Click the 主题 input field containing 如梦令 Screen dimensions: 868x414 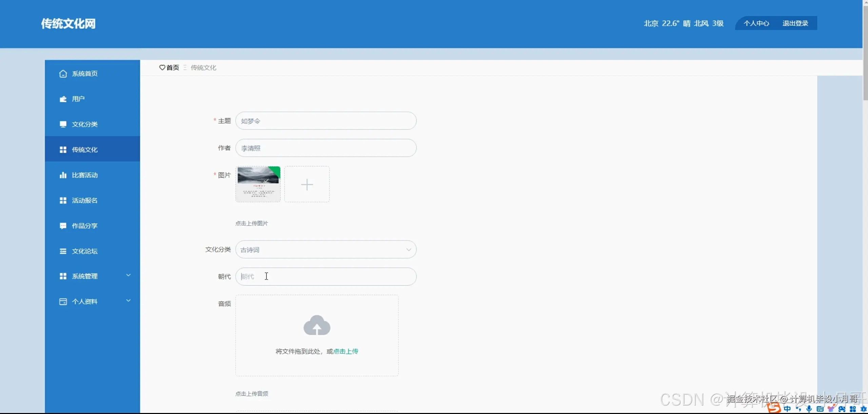click(x=326, y=121)
